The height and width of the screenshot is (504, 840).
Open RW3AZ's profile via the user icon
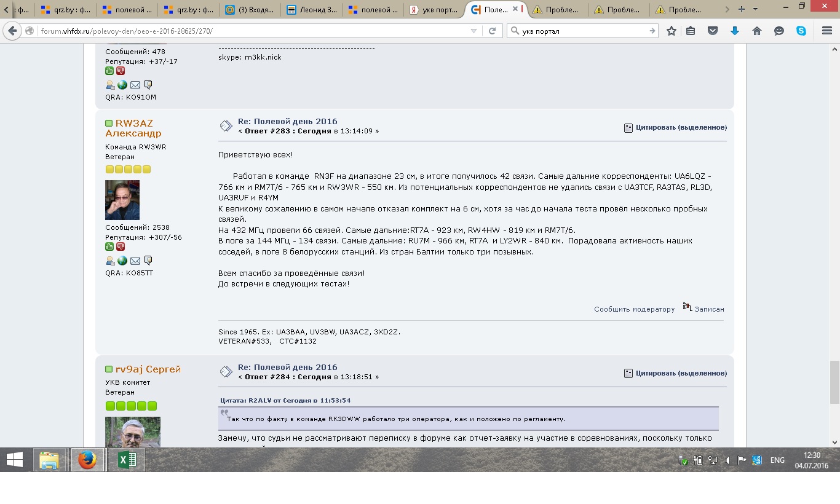click(x=110, y=261)
